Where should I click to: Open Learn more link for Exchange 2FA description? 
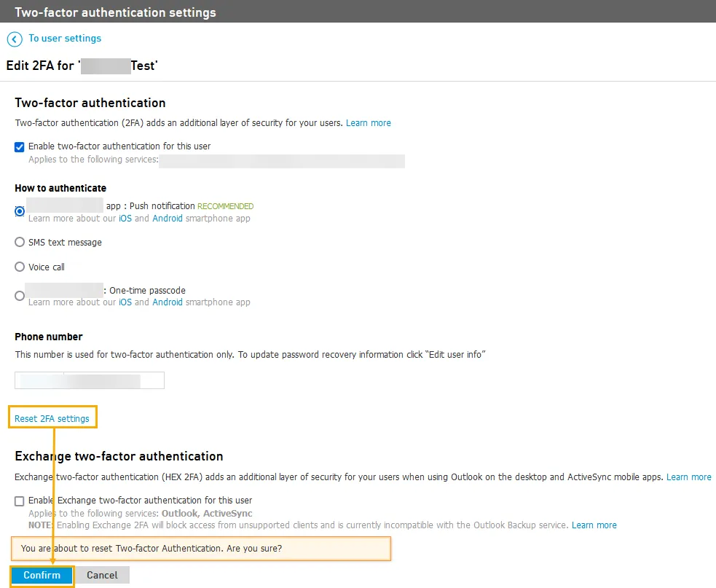(x=688, y=477)
